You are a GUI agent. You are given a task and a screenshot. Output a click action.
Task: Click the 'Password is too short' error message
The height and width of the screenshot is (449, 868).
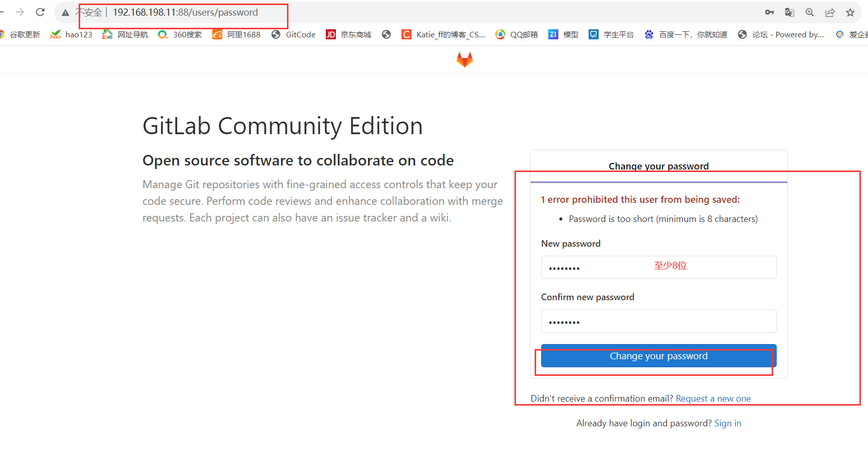(663, 219)
